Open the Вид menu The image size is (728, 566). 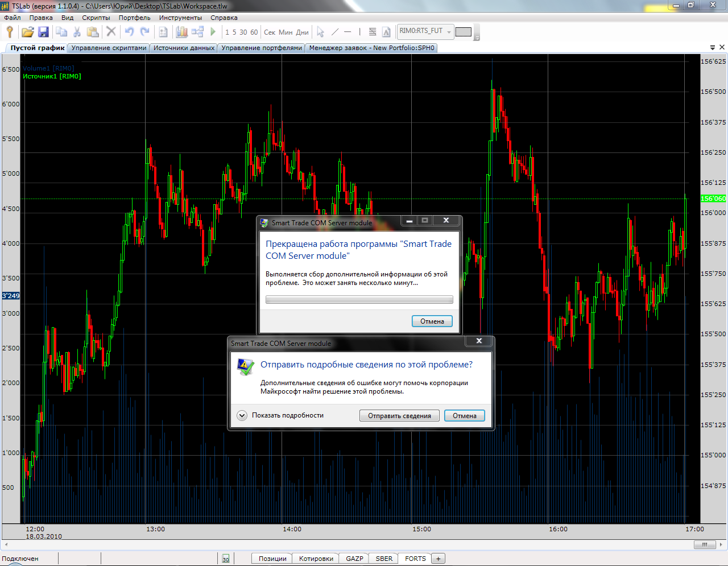(68, 18)
